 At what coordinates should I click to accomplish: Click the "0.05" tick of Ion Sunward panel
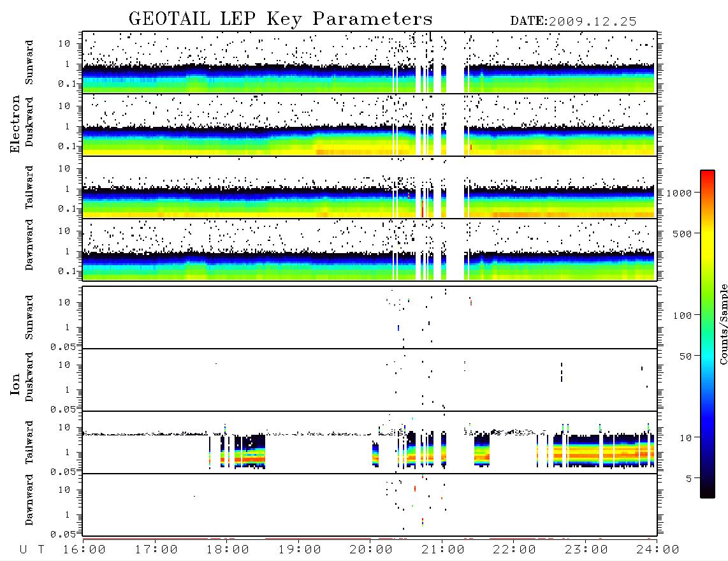click(x=62, y=347)
